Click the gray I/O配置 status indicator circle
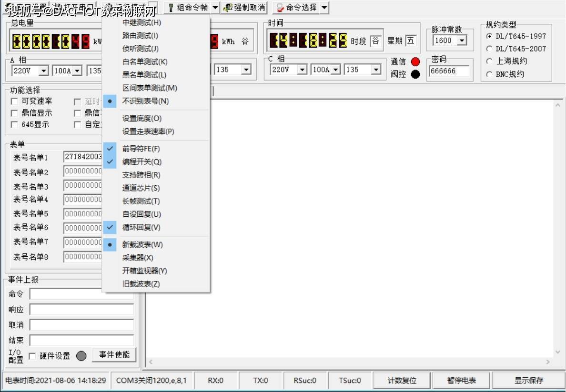566x392 pixels. point(81,355)
